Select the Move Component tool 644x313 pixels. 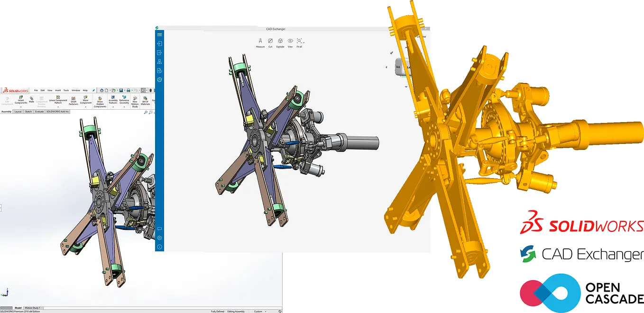point(86,100)
